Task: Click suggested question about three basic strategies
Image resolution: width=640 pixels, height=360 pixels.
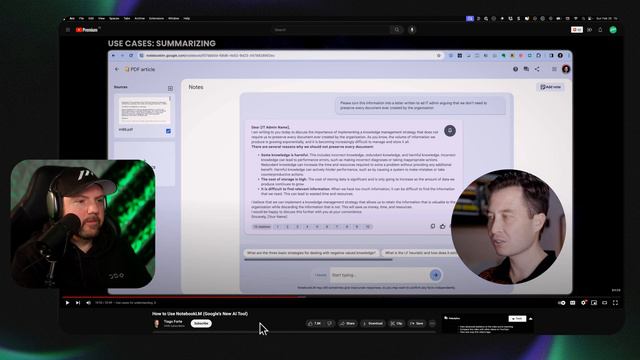Action: point(311,253)
